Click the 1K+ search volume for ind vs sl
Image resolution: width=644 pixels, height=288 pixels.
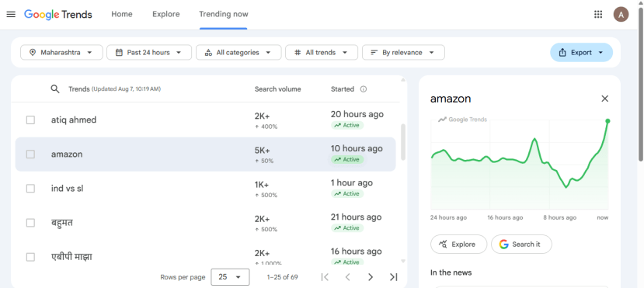(x=262, y=184)
